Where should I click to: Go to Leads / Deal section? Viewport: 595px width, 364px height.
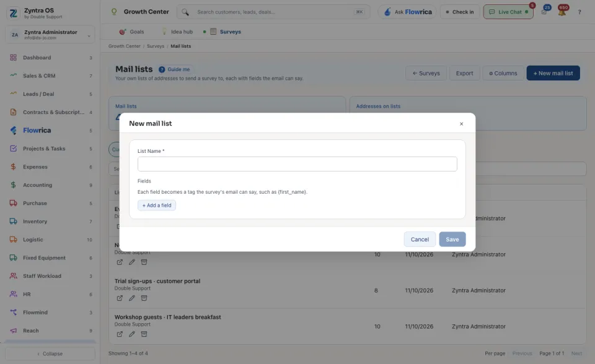click(38, 94)
